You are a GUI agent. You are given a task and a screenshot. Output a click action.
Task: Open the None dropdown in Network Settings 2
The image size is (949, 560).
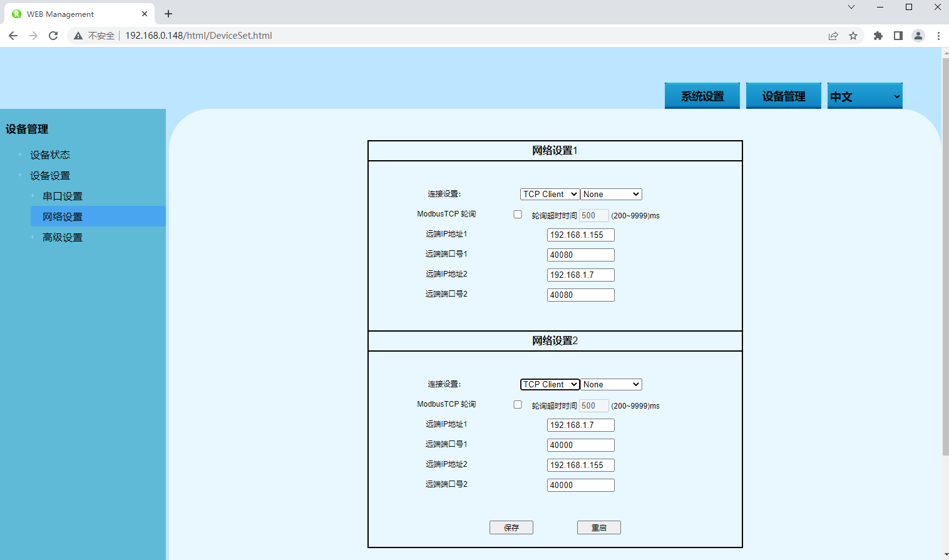pos(611,385)
